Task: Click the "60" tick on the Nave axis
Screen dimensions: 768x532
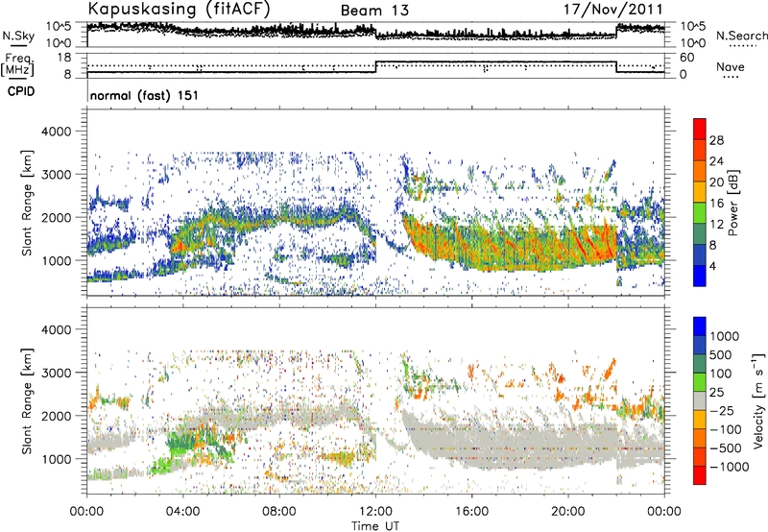Action: tap(687, 58)
